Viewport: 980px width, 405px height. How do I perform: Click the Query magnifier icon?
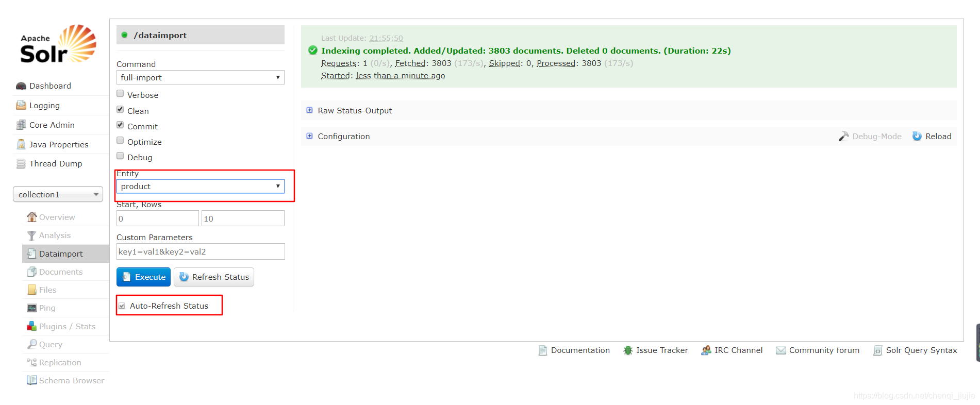32,344
